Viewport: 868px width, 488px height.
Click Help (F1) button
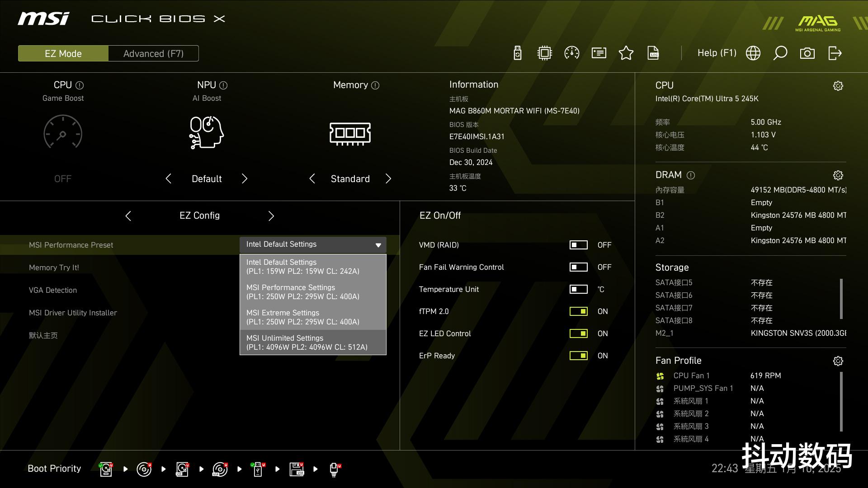pyautogui.click(x=717, y=53)
